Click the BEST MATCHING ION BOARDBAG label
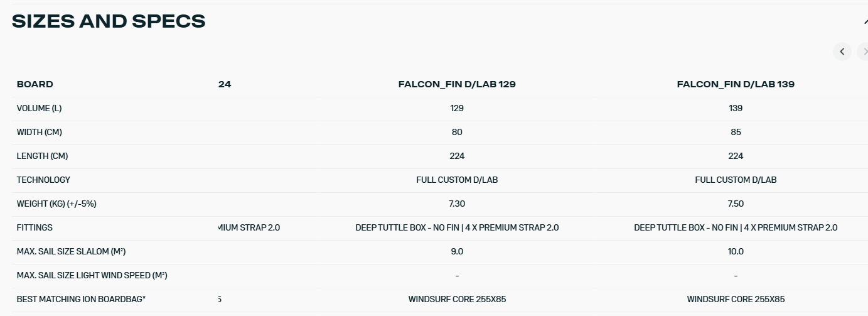Image resolution: width=868 pixels, height=316 pixels. point(81,299)
